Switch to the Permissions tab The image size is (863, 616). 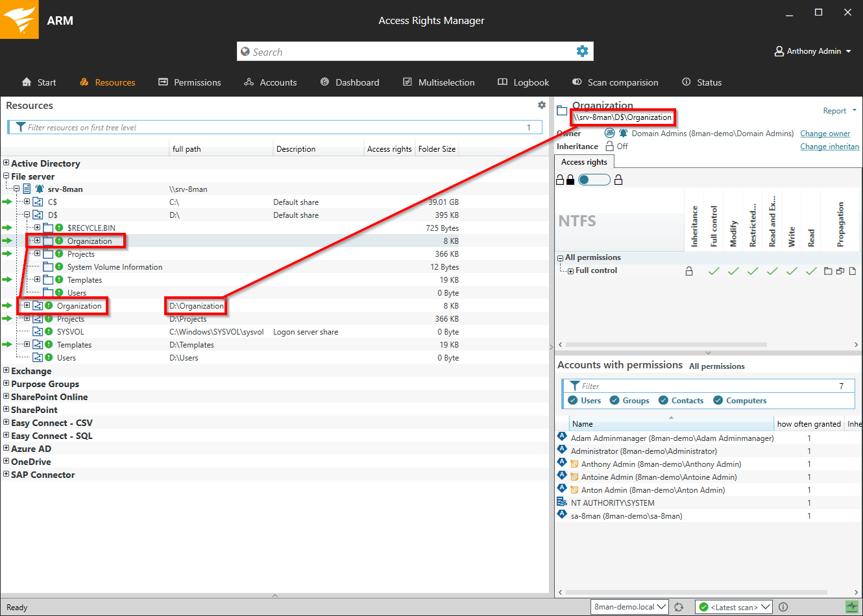click(189, 82)
